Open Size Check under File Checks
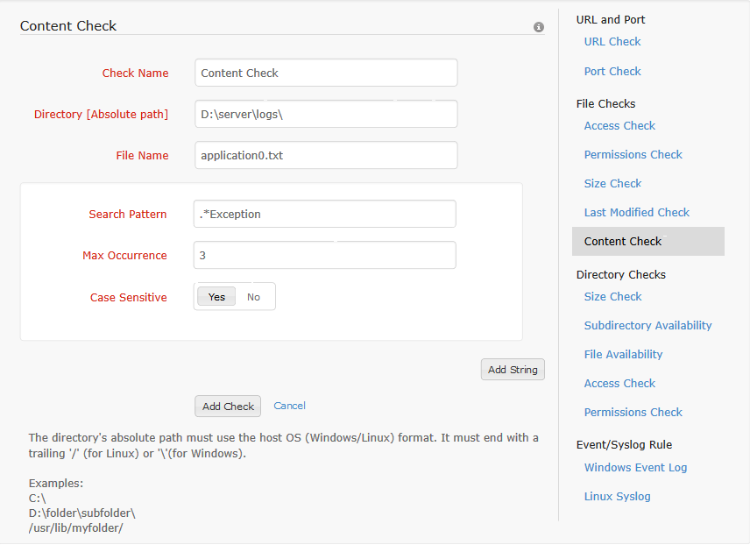 pyautogui.click(x=612, y=184)
